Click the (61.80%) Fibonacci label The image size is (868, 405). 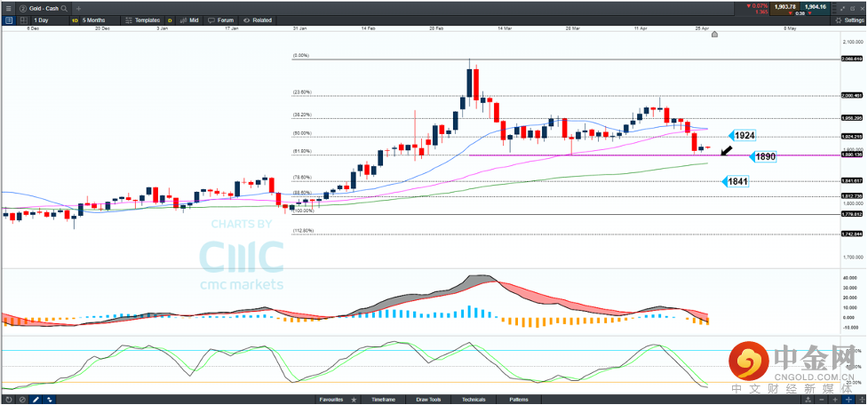302,151
